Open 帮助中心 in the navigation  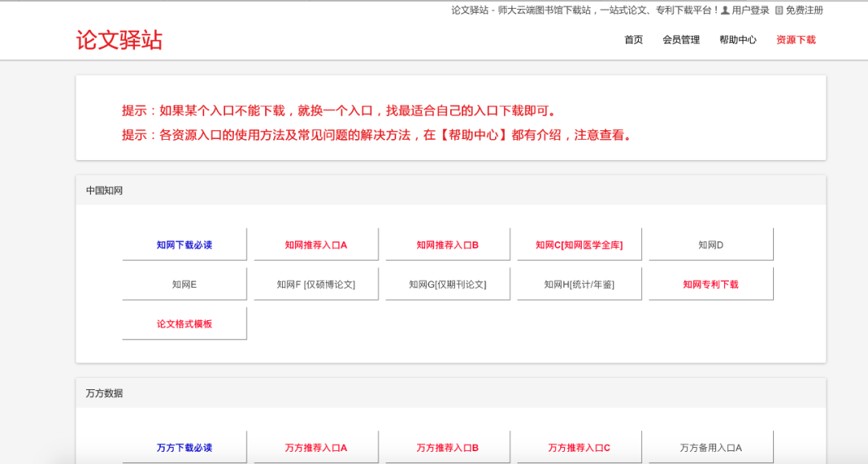point(738,40)
